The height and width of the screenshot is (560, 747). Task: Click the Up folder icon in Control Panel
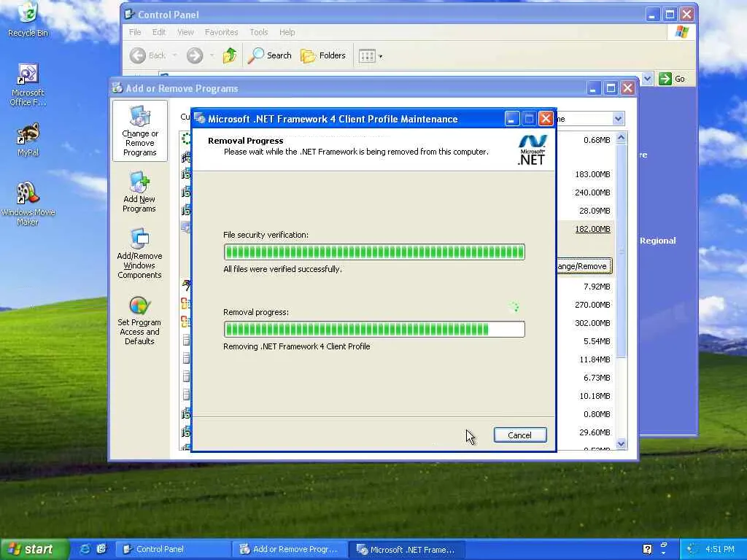pyautogui.click(x=230, y=55)
